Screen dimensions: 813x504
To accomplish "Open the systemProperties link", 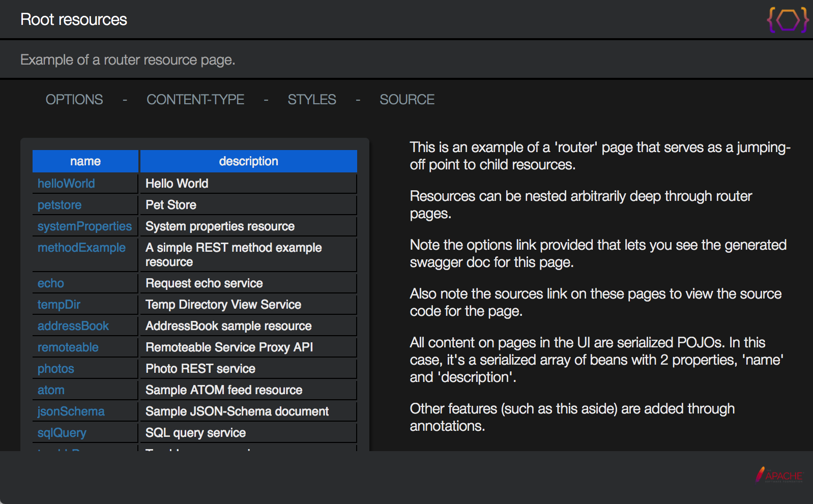I will coord(84,226).
